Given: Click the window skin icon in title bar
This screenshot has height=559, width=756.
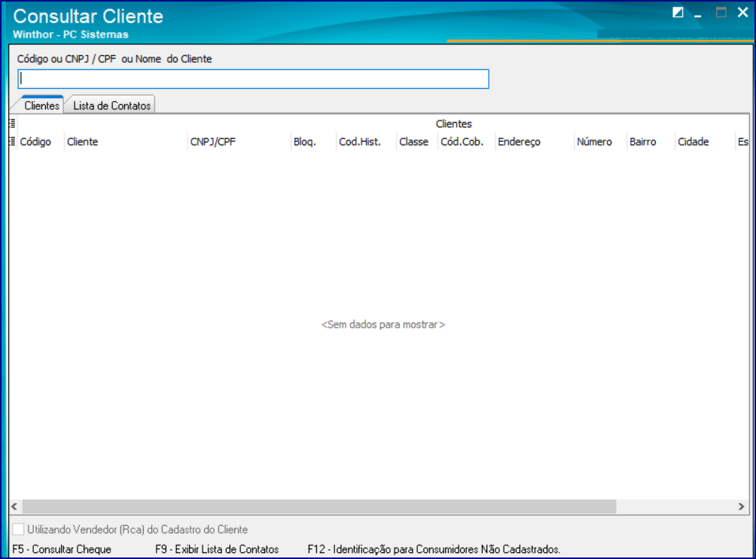Looking at the screenshot, I should (678, 13).
